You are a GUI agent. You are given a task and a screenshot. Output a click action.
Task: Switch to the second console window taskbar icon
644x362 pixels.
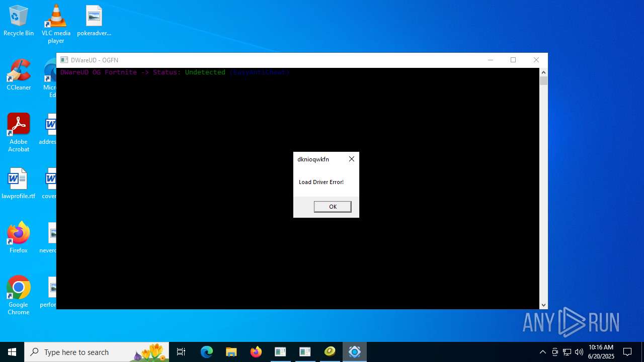tap(305, 352)
